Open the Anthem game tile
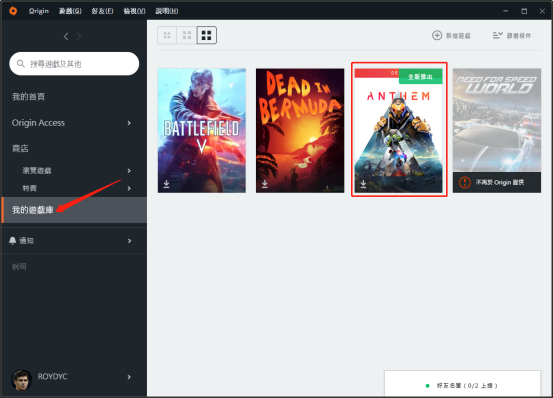The height and width of the screenshot is (398, 553). click(x=399, y=130)
